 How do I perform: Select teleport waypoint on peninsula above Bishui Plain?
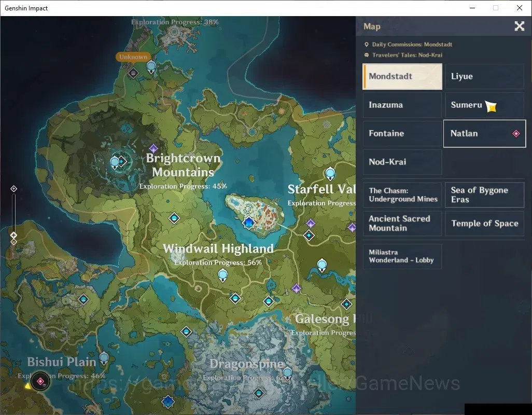click(x=83, y=299)
